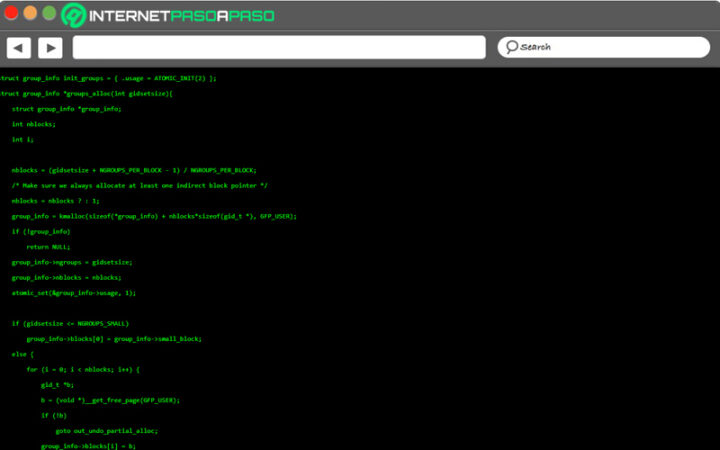Click the 'if (gidsetsize <= NGROUPS_SMALL)' line
720x450 pixels.
click(70, 323)
